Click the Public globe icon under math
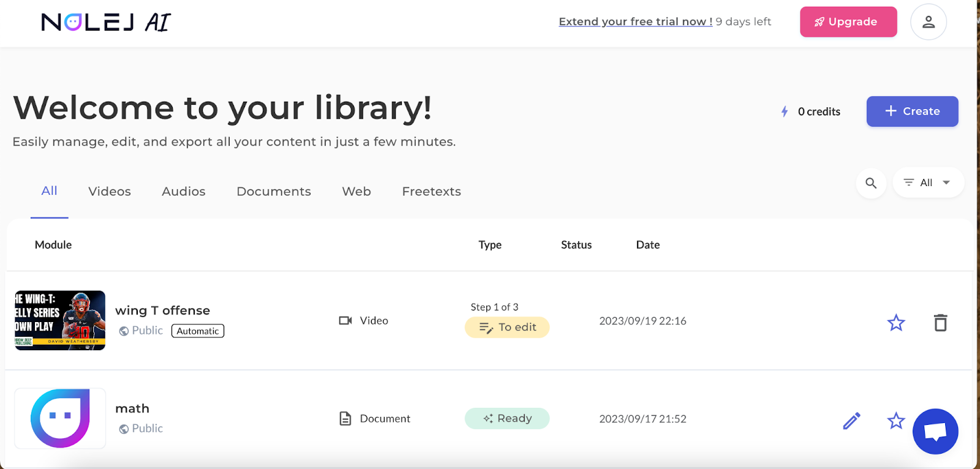980x469 pixels. pyautogui.click(x=124, y=429)
